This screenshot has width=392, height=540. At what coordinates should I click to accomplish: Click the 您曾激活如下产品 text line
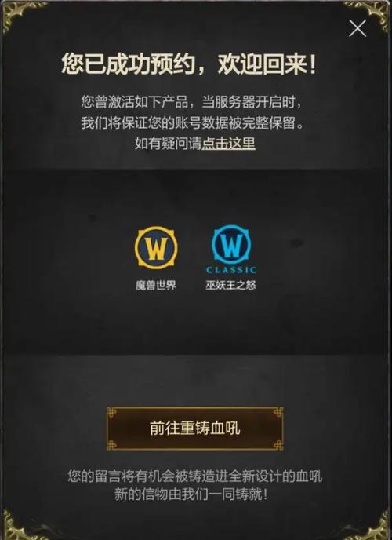pos(191,102)
